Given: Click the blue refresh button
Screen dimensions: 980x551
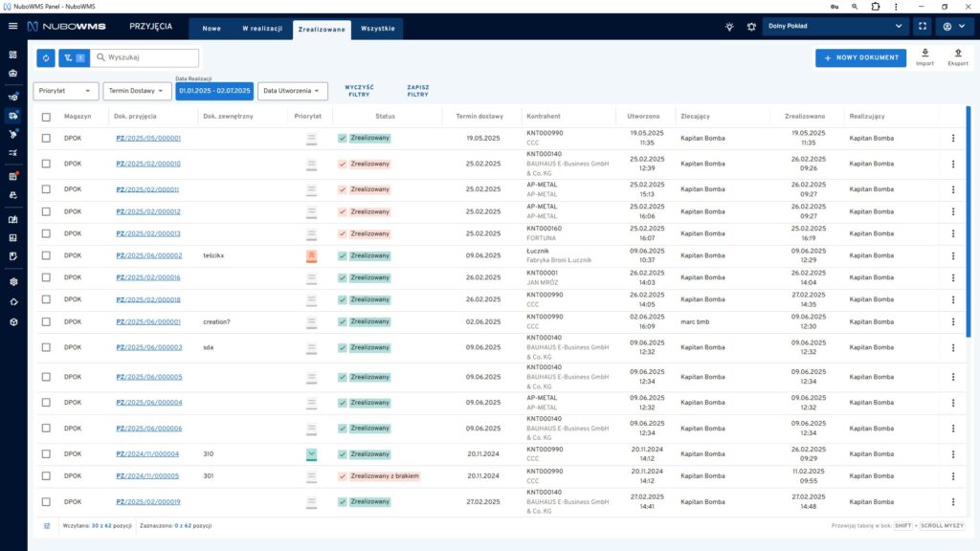Looking at the screenshot, I should click(x=46, y=58).
